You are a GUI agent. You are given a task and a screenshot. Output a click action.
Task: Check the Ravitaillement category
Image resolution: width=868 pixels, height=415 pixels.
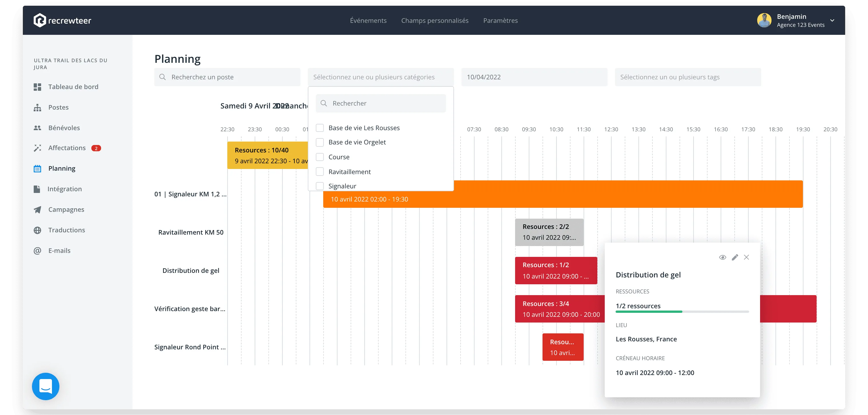click(320, 172)
